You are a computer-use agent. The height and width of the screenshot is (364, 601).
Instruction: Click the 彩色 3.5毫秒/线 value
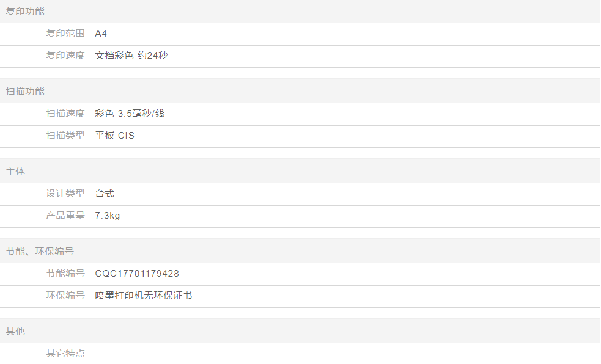click(130, 114)
